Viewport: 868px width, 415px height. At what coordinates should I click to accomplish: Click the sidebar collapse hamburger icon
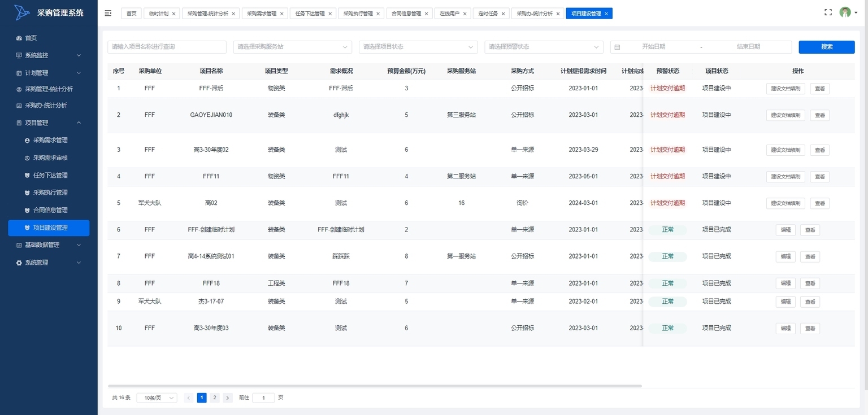click(x=108, y=13)
